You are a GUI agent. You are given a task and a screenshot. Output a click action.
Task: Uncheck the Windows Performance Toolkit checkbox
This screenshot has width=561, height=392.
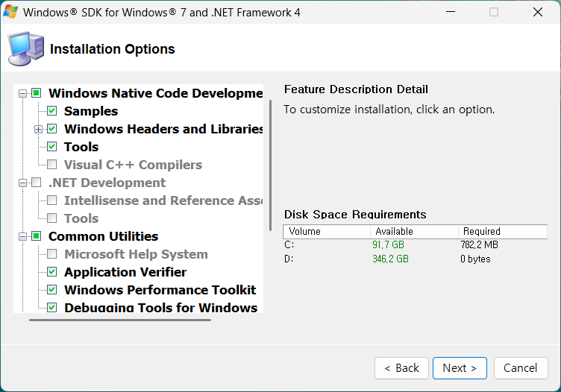click(x=52, y=289)
